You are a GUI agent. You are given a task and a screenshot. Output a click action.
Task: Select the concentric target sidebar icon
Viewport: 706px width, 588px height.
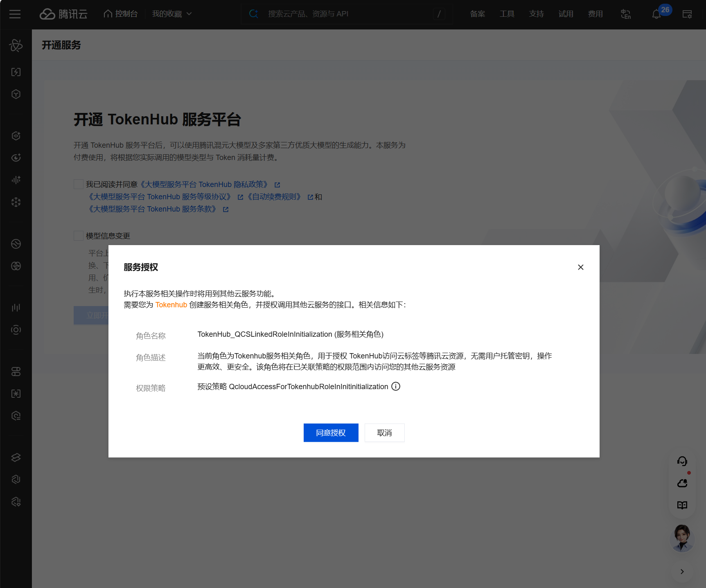16,330
